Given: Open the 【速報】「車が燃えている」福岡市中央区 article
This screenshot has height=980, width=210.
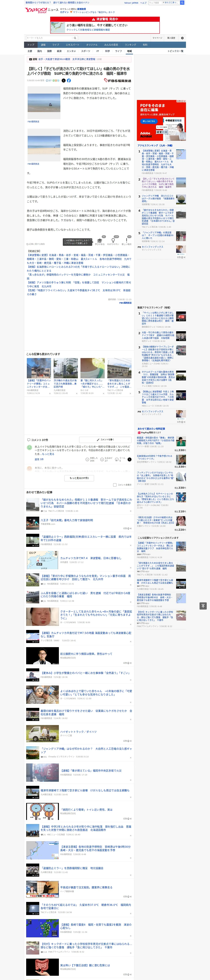Looking at the screenshot, I should 91,771.
